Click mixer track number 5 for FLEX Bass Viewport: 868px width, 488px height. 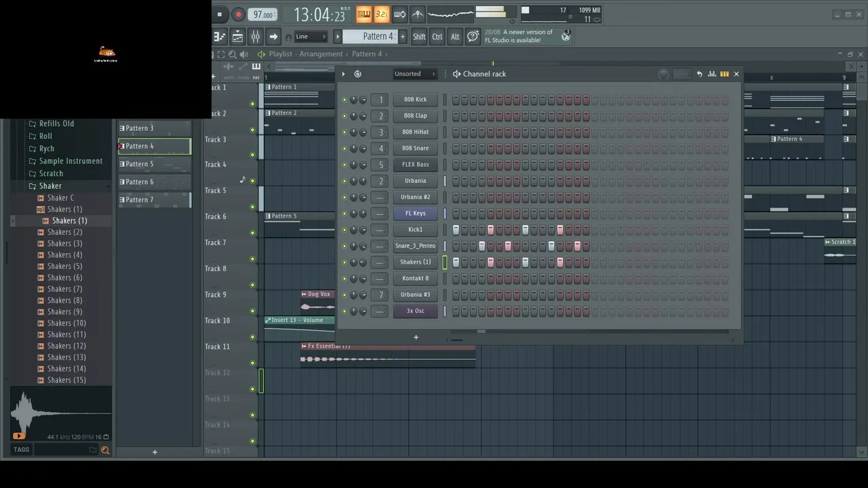[x=380, y=165]
